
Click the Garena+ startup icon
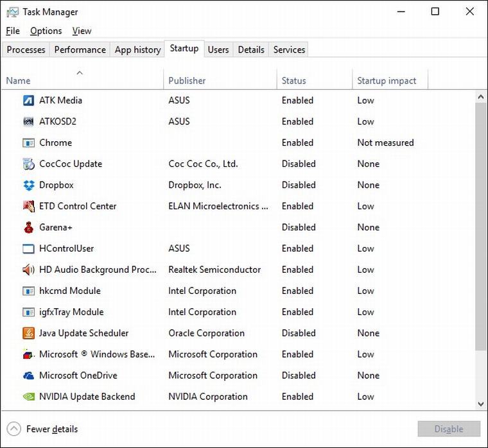(28, 228)
